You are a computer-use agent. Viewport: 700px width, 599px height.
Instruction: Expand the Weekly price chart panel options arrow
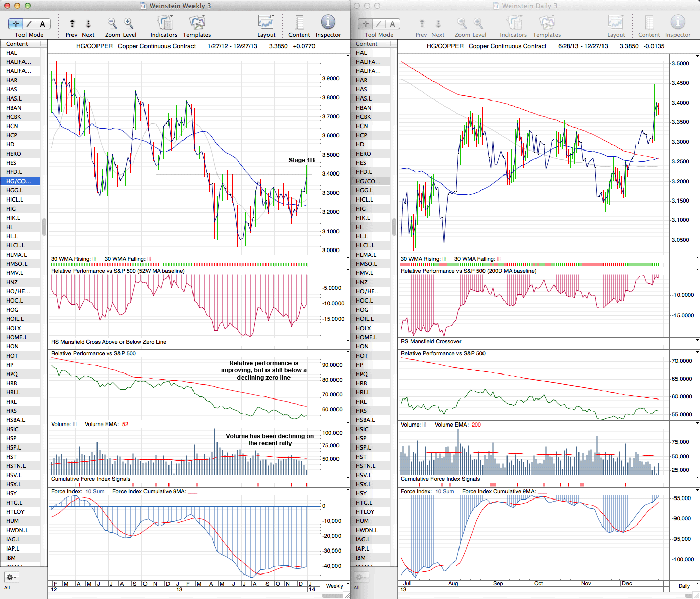348,54
